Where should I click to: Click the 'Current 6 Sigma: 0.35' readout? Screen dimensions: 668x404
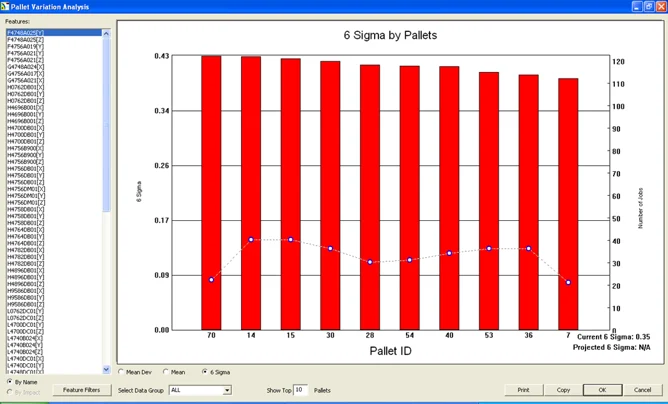click(613, 337)
